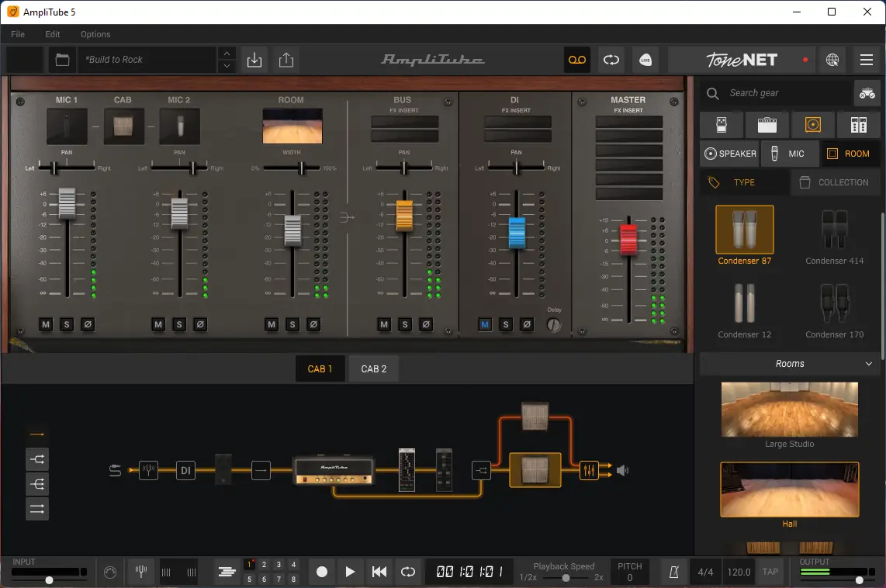Open the tuner icon in bottom bar
Image resolution: width=886 pixels, height=588 pixels.
(140, 572)
